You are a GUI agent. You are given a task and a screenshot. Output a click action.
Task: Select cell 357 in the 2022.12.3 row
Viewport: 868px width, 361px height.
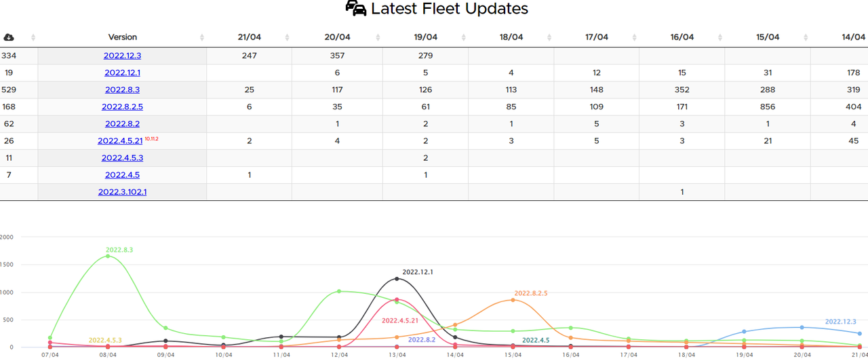pos(337,56)
